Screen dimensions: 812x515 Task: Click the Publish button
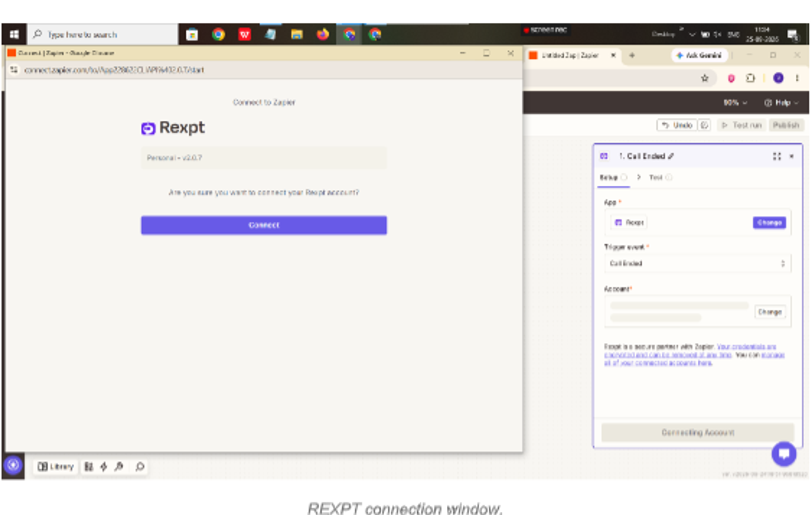coord(786,125)
